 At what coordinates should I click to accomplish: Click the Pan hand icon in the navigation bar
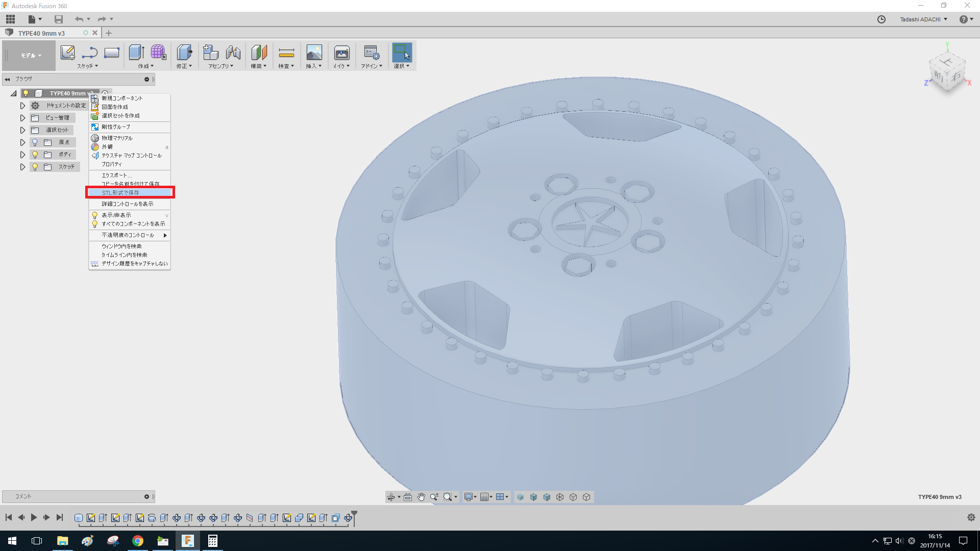pos(421,497)
